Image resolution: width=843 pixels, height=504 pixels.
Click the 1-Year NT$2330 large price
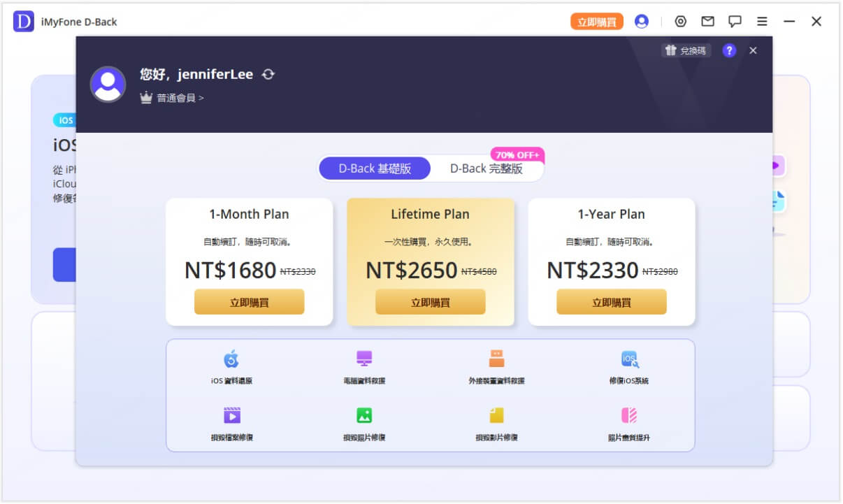pyautogui.click(x=592, y=270)
